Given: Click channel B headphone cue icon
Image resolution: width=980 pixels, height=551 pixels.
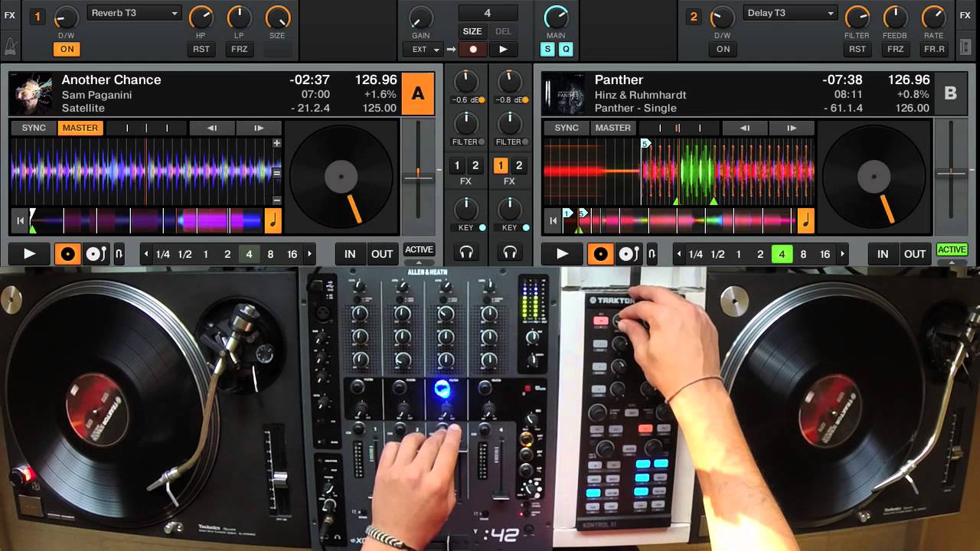Looking at the screenshot, I should (x=509, y=252).
